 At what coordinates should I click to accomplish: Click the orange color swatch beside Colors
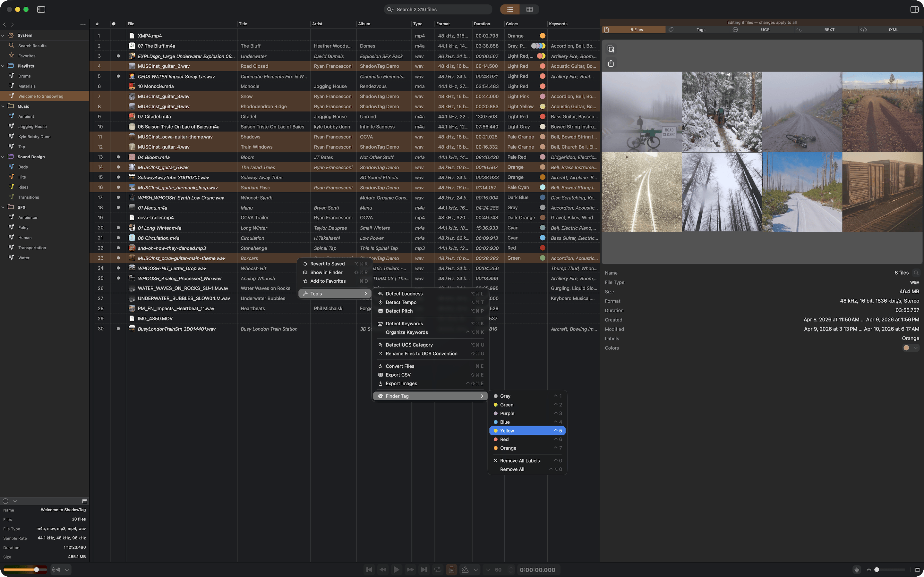(906, 348)
